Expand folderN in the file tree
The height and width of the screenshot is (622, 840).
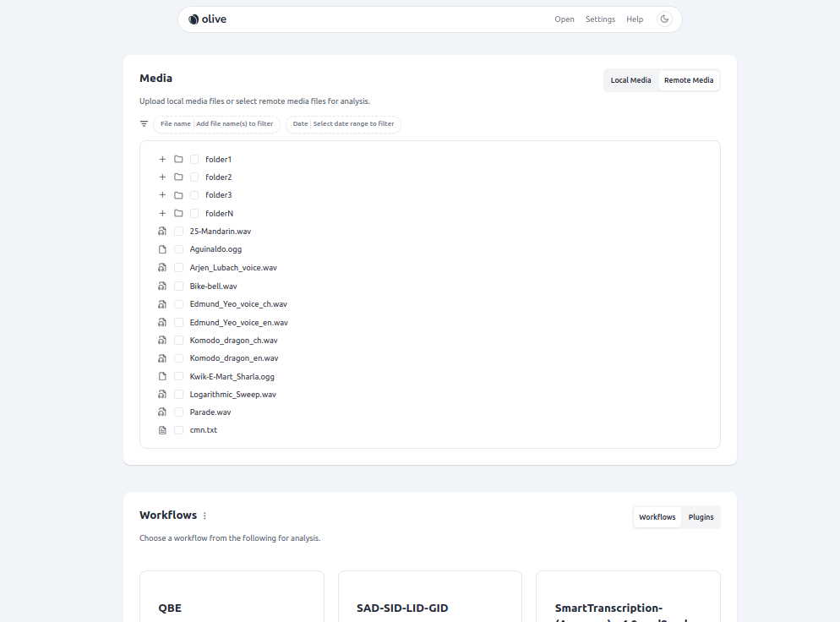[161, 213]
